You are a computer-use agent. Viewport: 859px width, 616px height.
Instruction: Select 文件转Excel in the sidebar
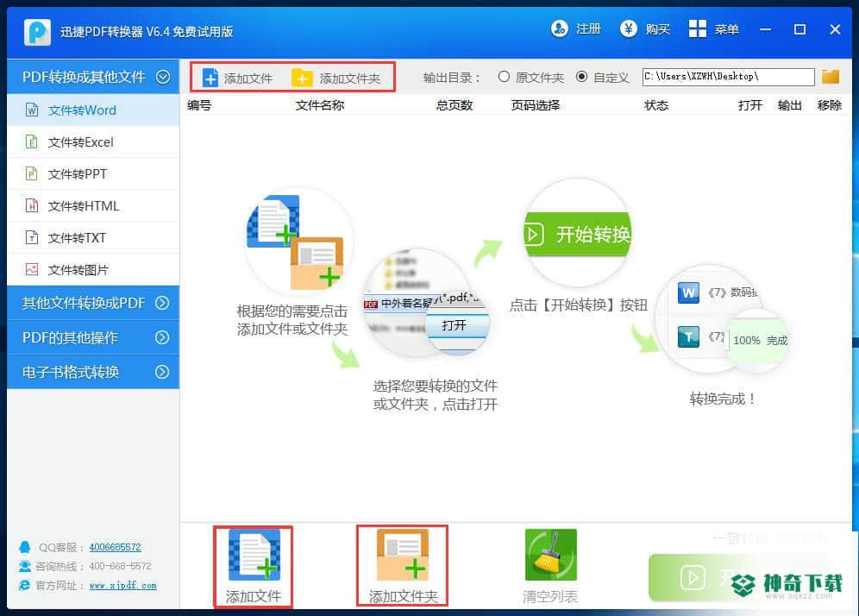point(93,142)
